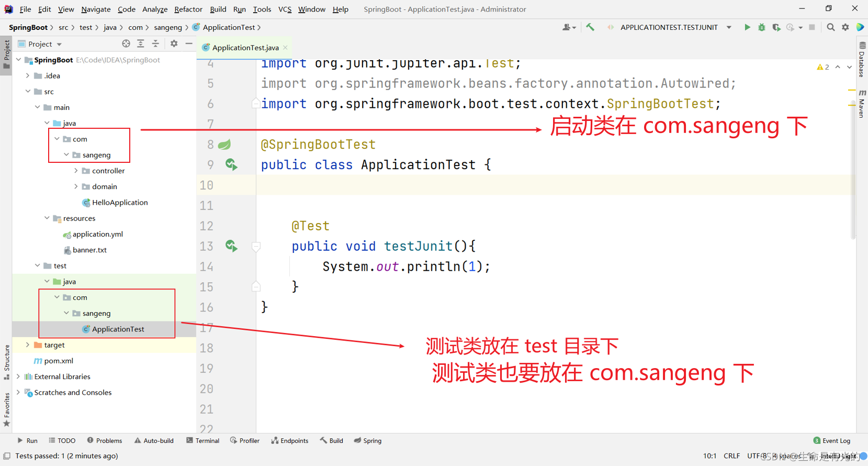Collapse the SpringBoot root project node
Image resolution: width=868 pixels, height=466 pixels.
[19, 60]
